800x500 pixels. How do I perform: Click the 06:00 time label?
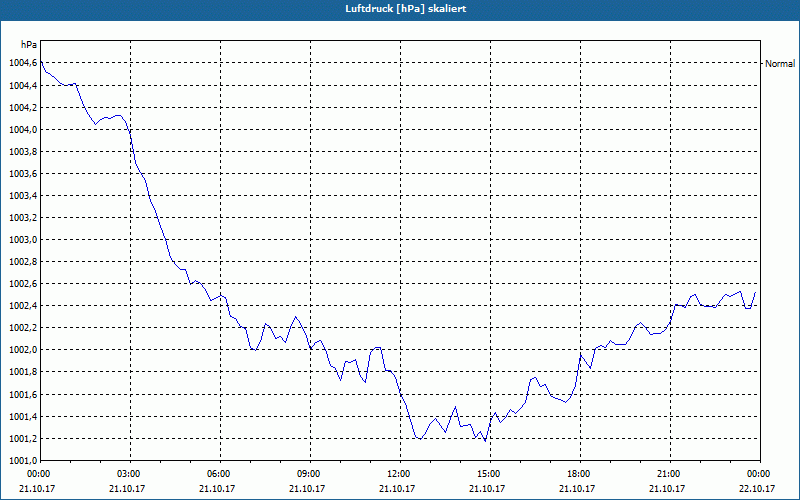218,474
